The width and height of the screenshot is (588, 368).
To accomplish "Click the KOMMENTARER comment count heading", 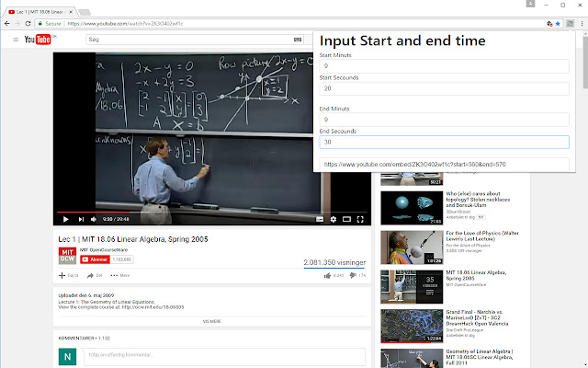I will [85, 339].
